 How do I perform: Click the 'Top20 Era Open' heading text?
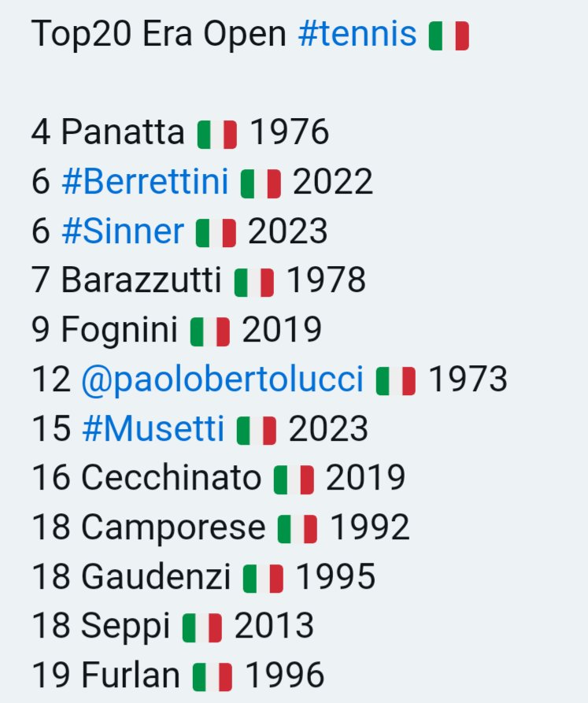pyautogui.click(x=159, y=34)
